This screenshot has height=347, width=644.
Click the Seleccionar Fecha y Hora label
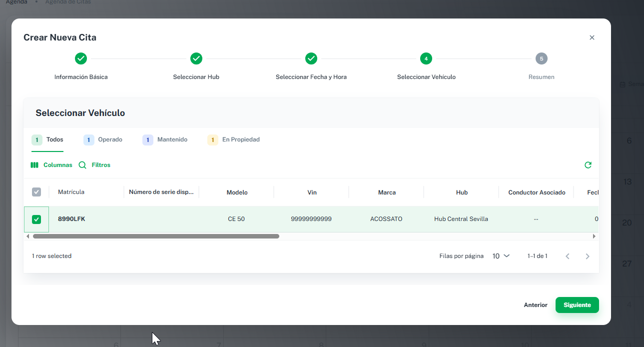(311, 77)
